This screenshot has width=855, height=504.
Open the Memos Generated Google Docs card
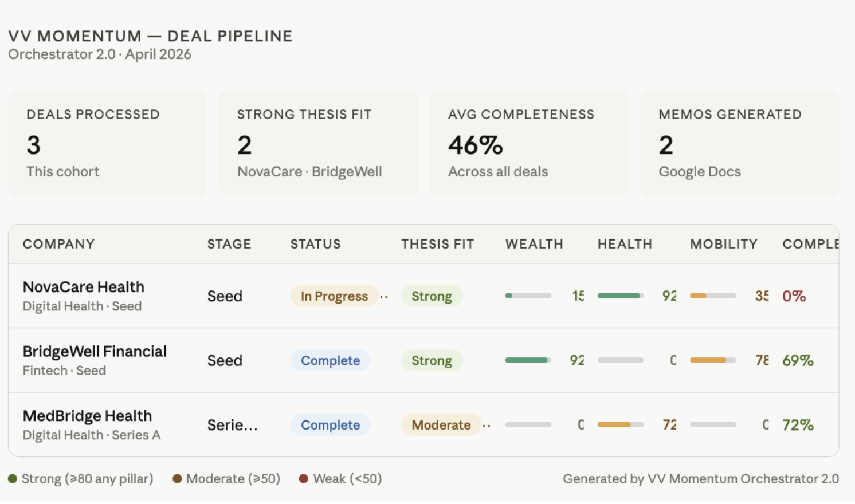[739, 143]
